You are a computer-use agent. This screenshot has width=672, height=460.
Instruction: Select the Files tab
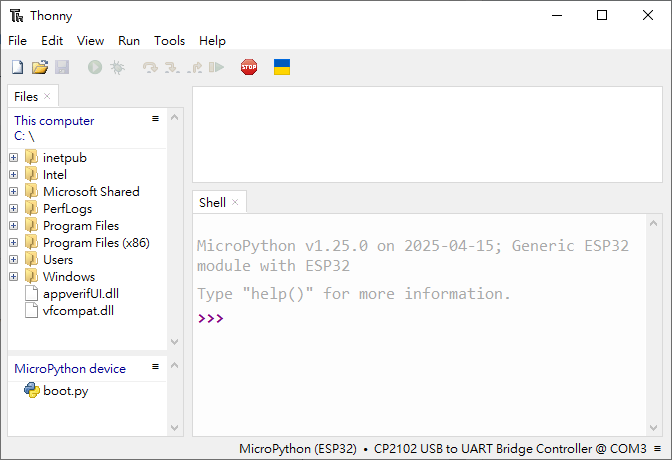(x=26, y=96)
